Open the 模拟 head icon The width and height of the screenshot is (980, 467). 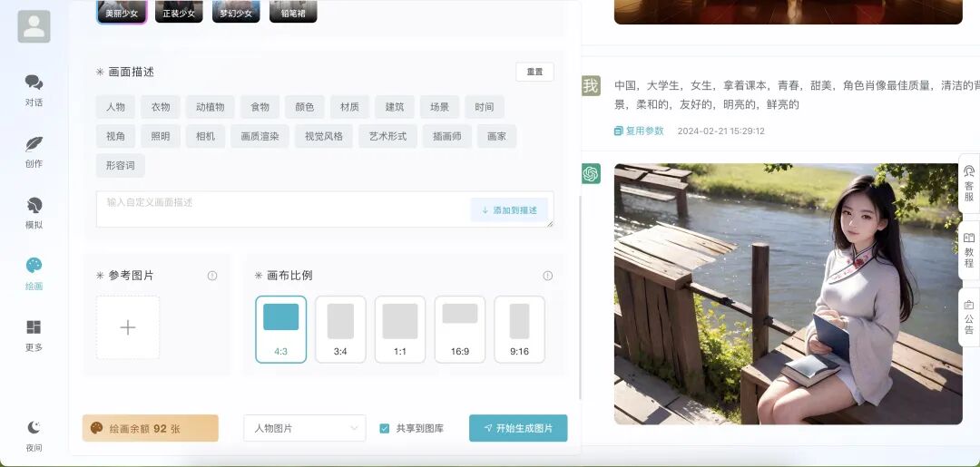[34, 205]
